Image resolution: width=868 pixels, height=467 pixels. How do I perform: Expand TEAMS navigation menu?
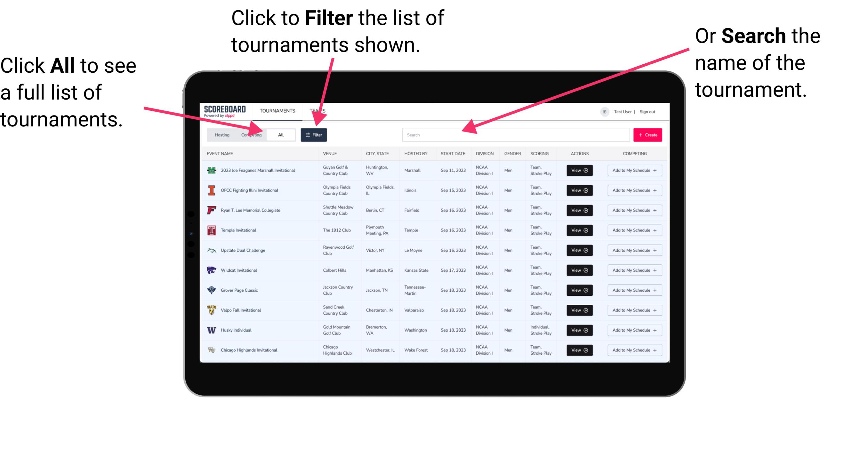[x=320, y=110]
